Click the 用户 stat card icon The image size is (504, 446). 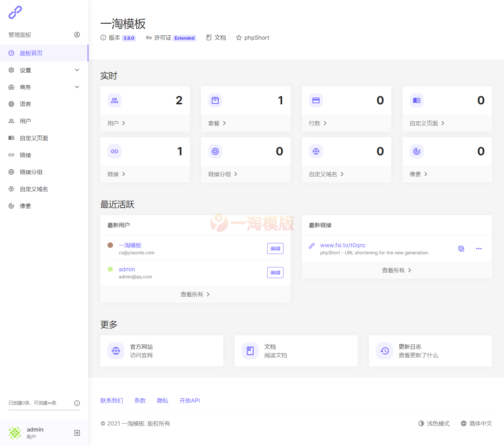pyautogui.click(x=114, y=100)
